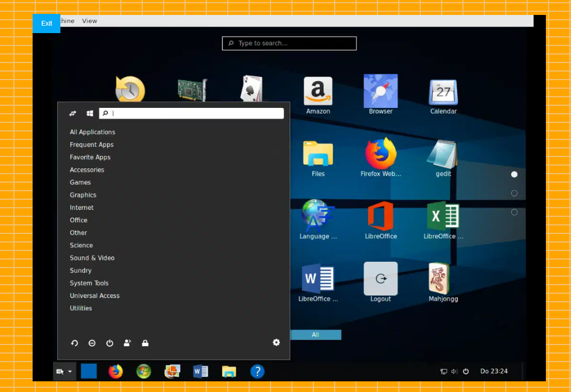Open the green circuit card app icon

pos(192,89)
